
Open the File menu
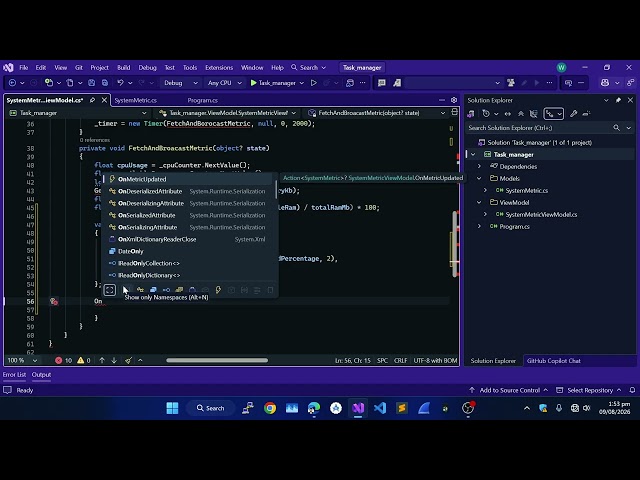(x=24, y=68)
